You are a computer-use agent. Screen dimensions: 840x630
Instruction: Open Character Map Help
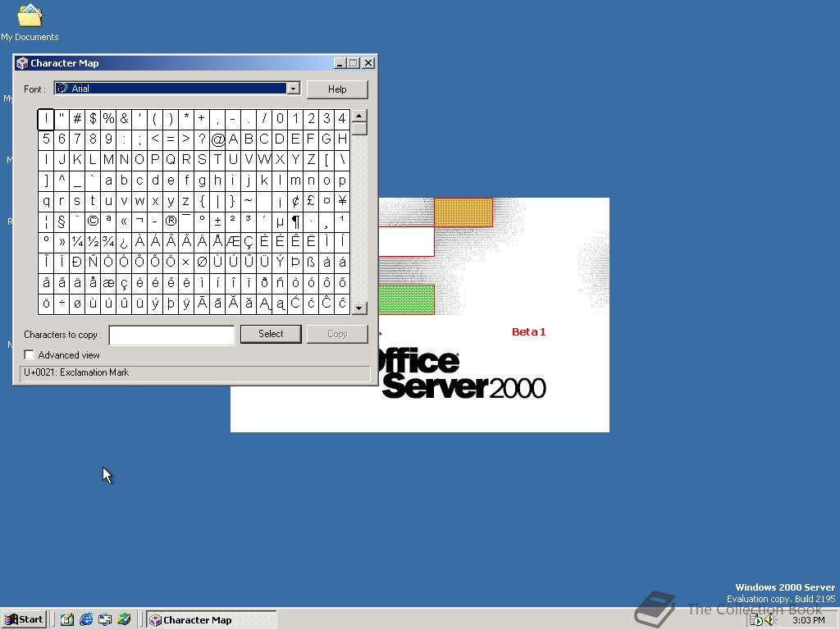point(337,89)
